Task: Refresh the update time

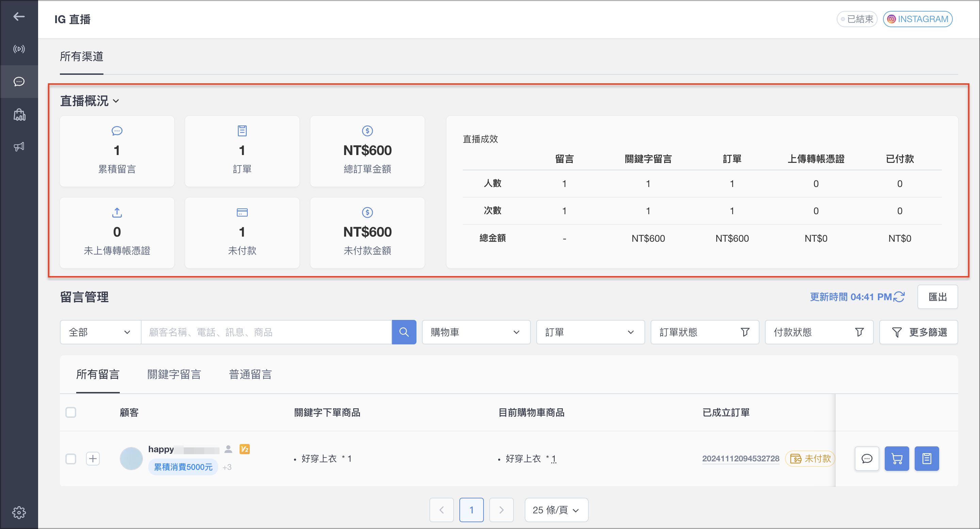Action: [x=899, y=297]
